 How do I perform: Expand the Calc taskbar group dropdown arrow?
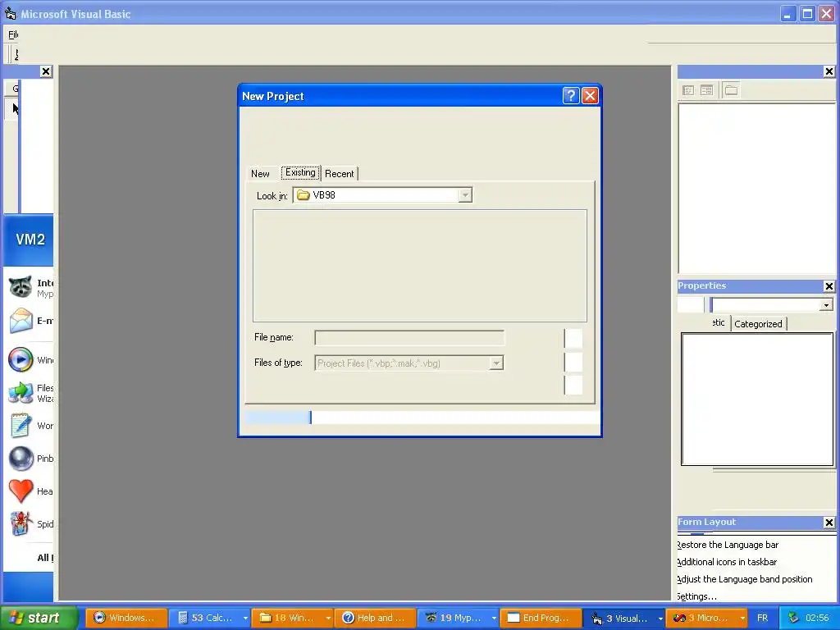click(x=245, y=618)
